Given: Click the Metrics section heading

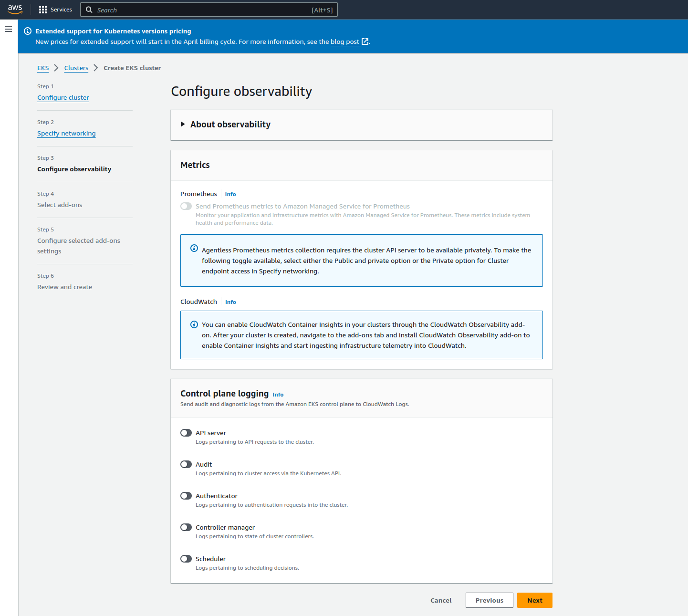Looking at the screenshot, I should (195, 165).
